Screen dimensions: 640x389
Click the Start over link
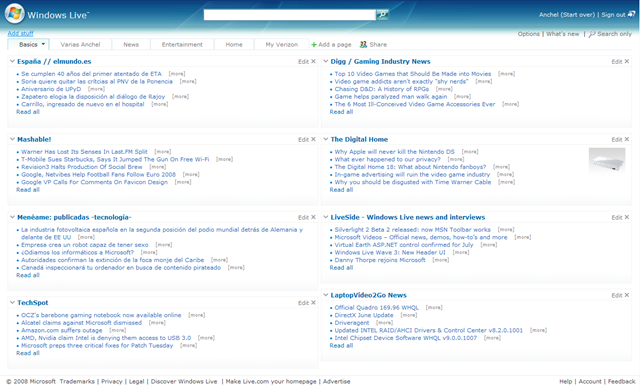(x=578, y=15)
